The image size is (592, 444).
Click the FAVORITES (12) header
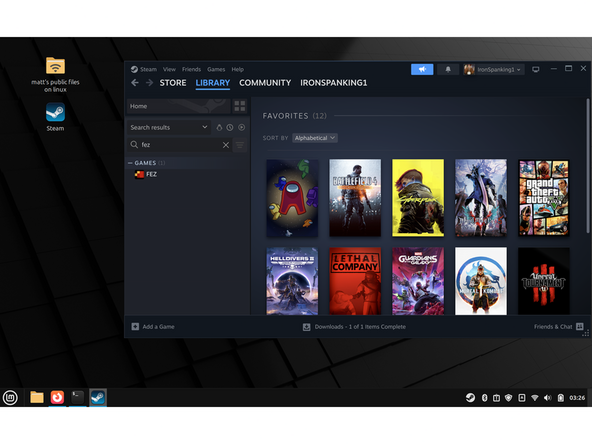click(x=294, y=116)
